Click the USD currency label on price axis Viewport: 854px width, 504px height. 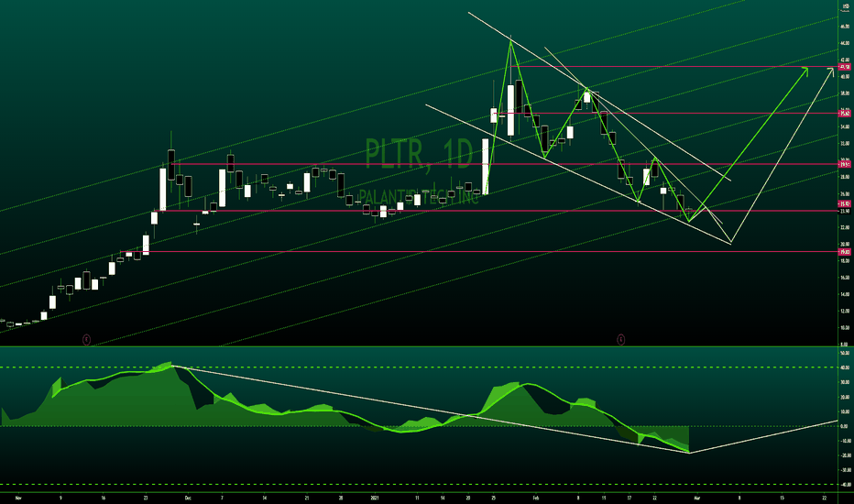tap(845, 6)
